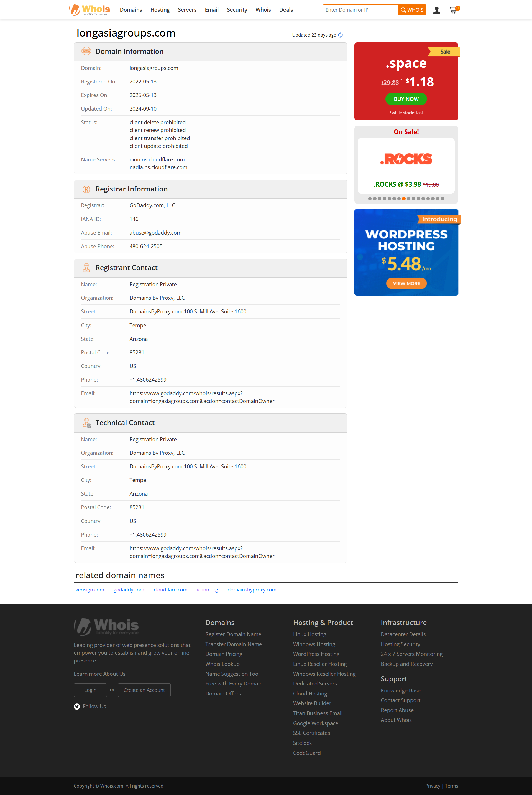Open the Email menu
Screen dimensions: 532x795
(212, 10)
